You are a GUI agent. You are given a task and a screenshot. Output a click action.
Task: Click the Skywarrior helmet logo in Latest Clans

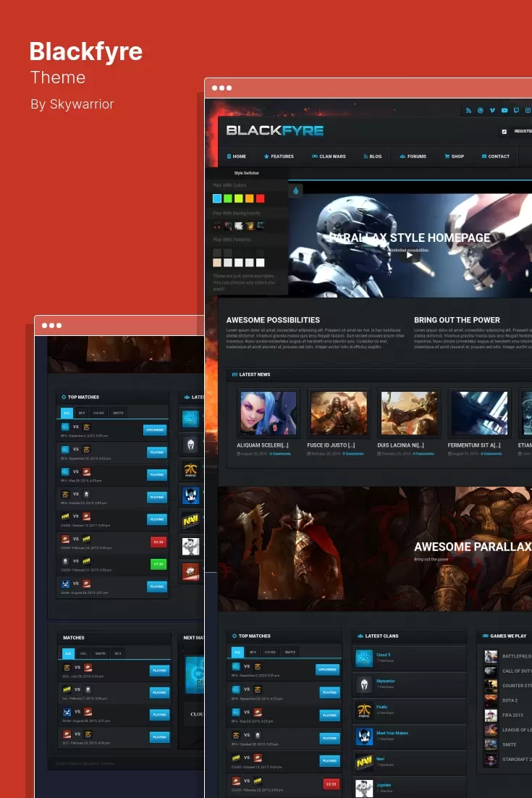[x=364, y=684]
